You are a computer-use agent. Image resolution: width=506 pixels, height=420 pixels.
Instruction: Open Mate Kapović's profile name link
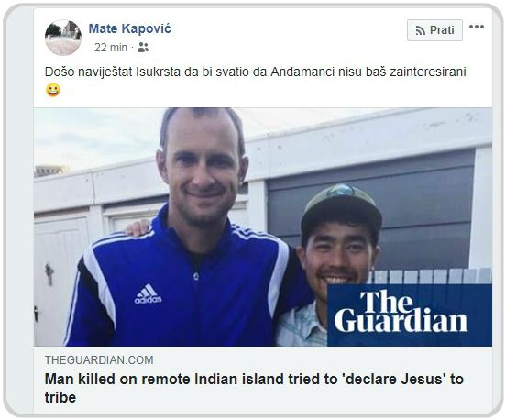(130, 28)
